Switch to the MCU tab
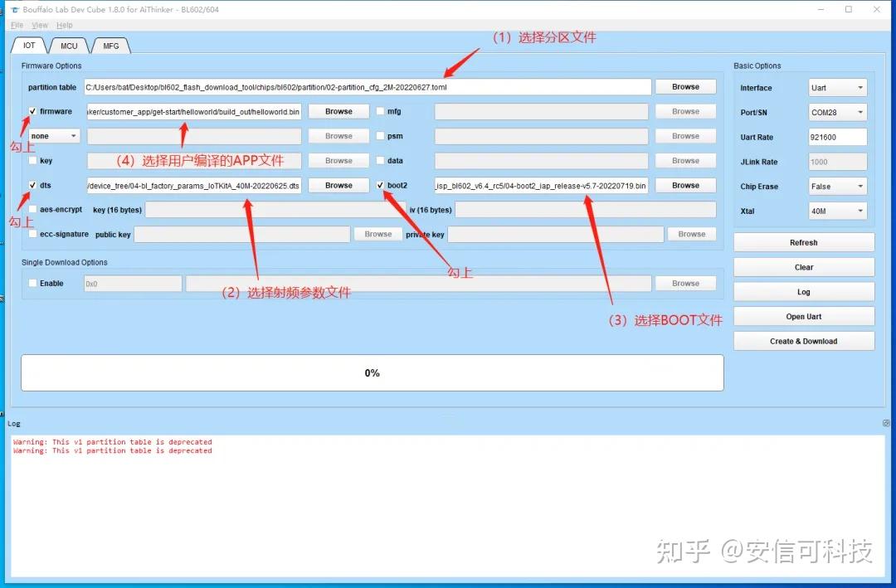Viewport: 896px width, 588px height. click(69, 46)
